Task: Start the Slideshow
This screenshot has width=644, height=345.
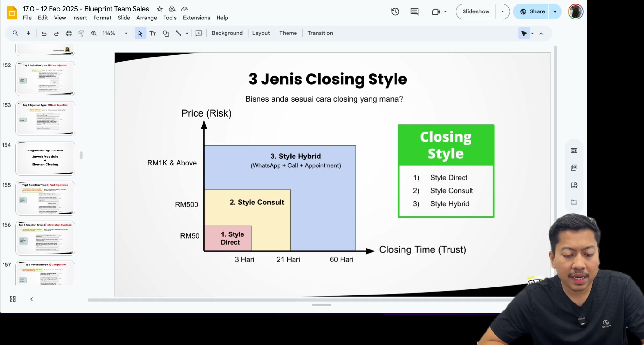Action: [476, 12]
